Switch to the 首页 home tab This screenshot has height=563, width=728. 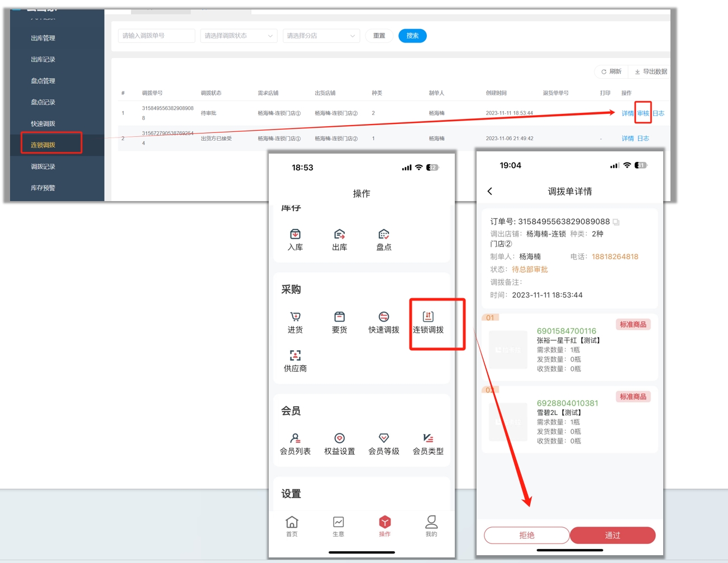(292, 526)
